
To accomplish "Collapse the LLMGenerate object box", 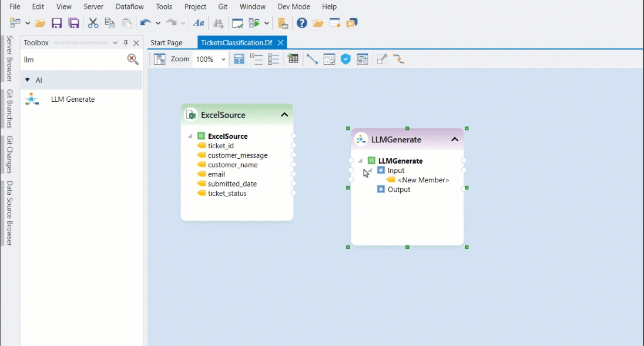I will point(455,139).
